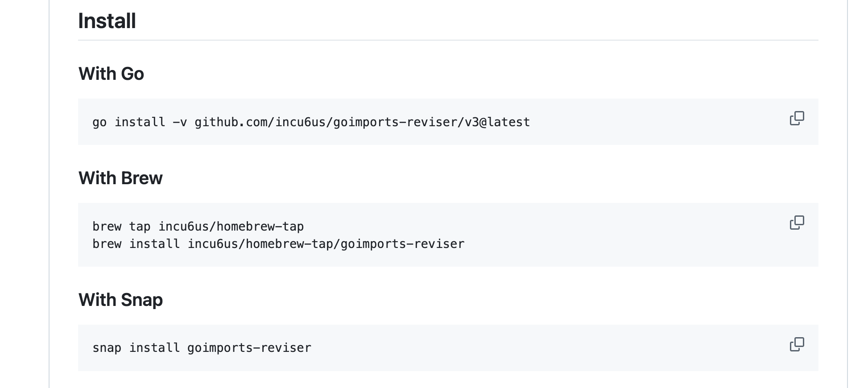The width and height of the screenshot is (868, 388).
Task: Click the word tap in brew command
Action: [140, 227]
